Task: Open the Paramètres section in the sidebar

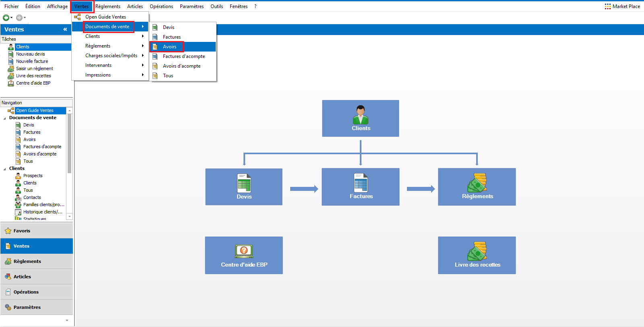Action: point(37,307)
